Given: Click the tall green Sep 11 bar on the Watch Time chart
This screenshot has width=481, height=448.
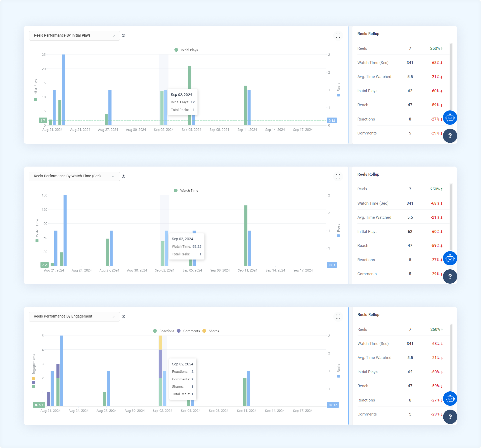Looking at the screenshot, I should pyautogui.click(x=246, y=236).
